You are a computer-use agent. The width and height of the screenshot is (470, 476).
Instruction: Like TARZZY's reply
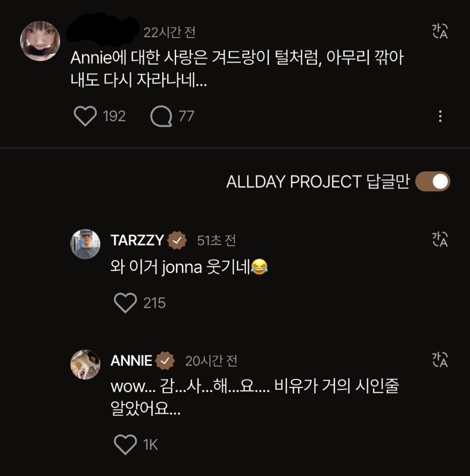[x=125, y=303]
